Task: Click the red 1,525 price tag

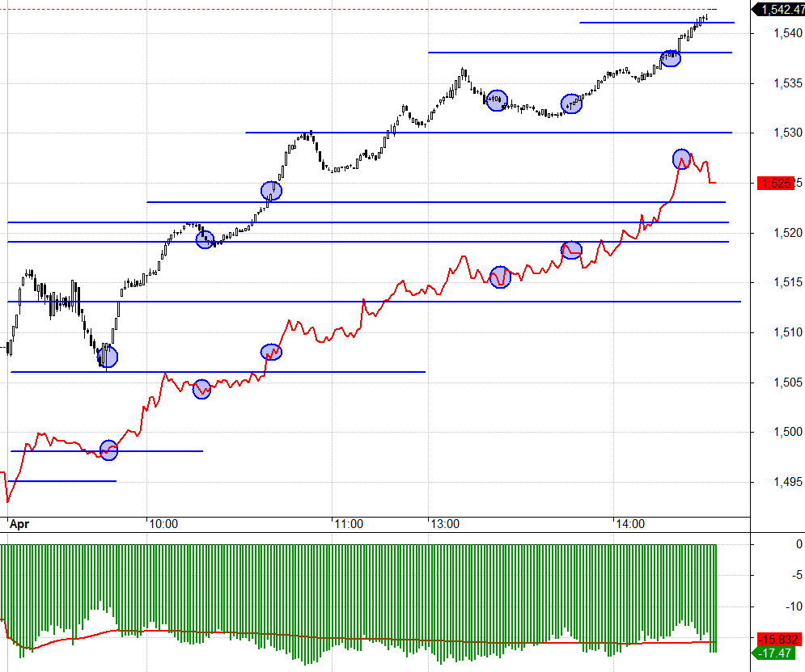Action: coord(777,184)
